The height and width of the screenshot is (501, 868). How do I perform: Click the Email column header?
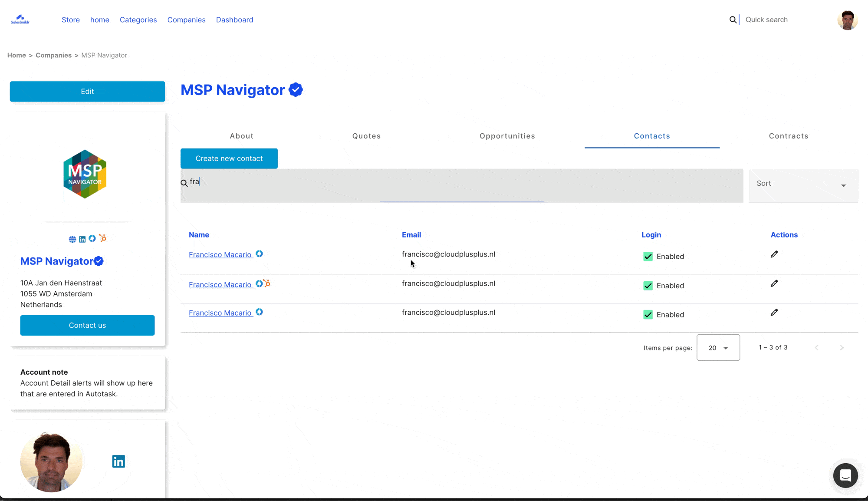(411, 235)
